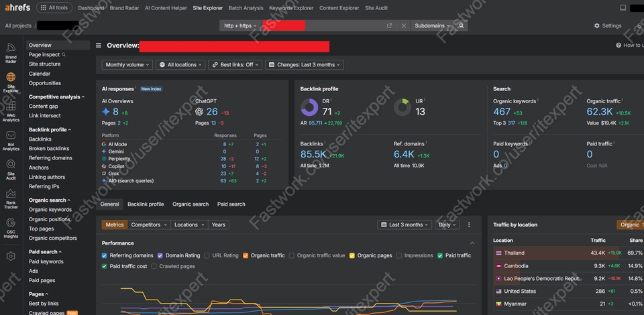
Task: Switch to the Backlink profile tab
Action: tap(146, 204)
